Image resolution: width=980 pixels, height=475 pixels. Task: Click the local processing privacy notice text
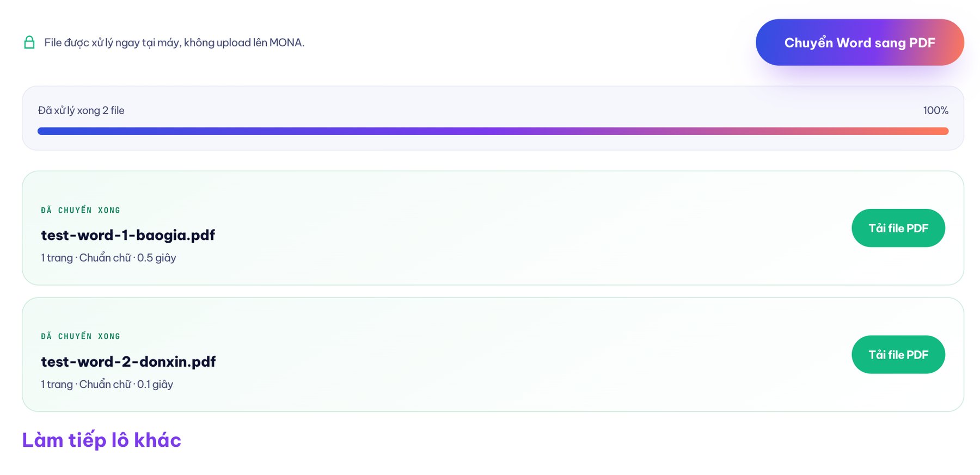tap(174, 42)
